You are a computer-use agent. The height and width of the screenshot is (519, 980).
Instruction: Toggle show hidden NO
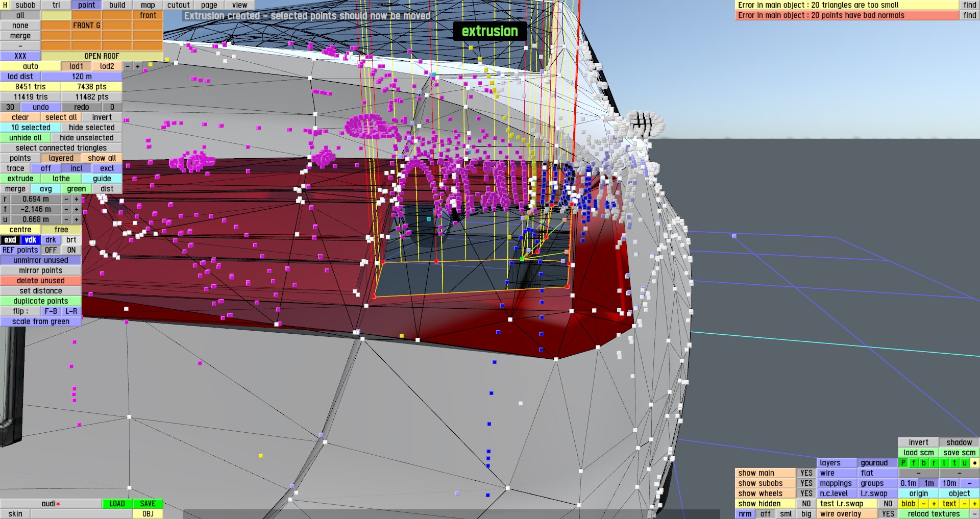(x=806, y=504)
